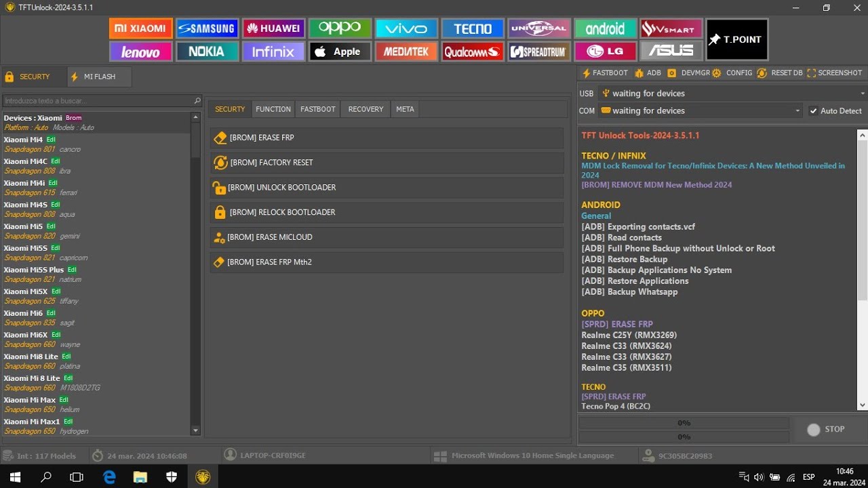868x488 pixels.
Task: Open DEVMGR device manager
Action: 688,73
